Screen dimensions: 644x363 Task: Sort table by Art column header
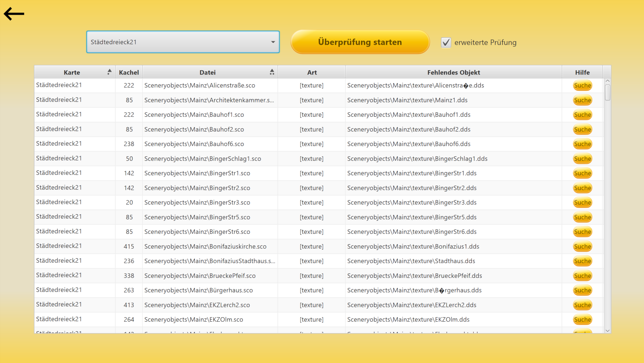coord(312,72)
